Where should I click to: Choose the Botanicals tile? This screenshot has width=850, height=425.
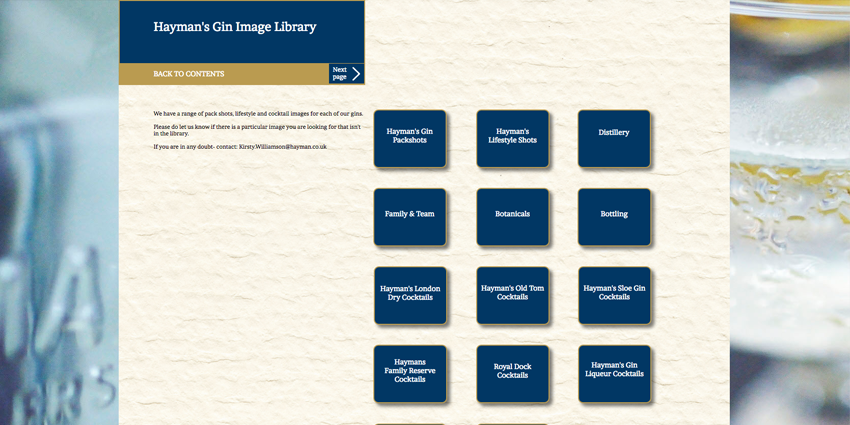coord(512,216)
